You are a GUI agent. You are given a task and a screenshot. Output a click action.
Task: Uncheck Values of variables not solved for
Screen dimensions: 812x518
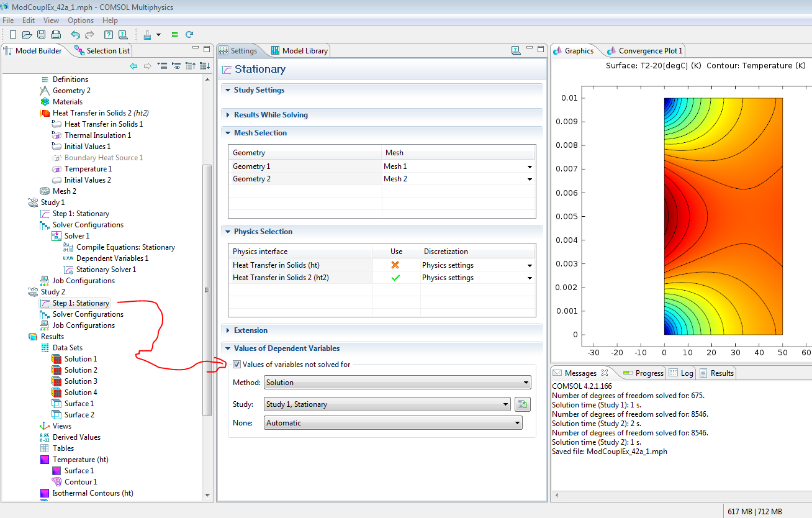coord(237,365)
